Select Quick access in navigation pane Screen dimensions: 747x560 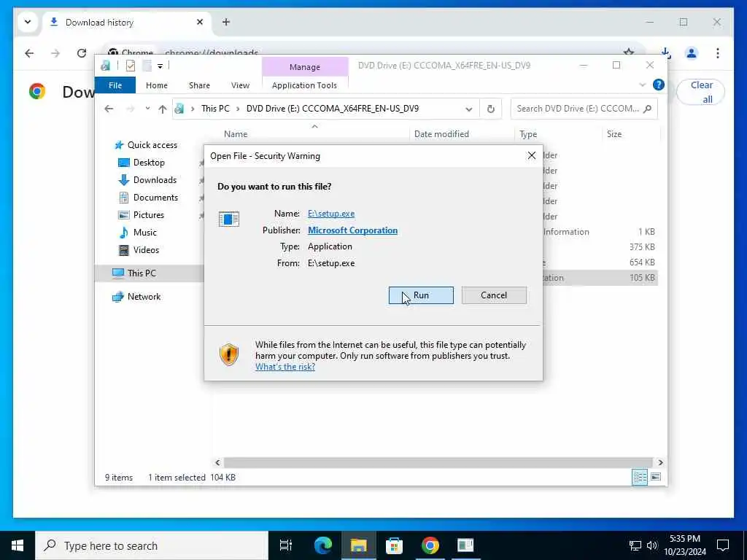coord(152,145)
